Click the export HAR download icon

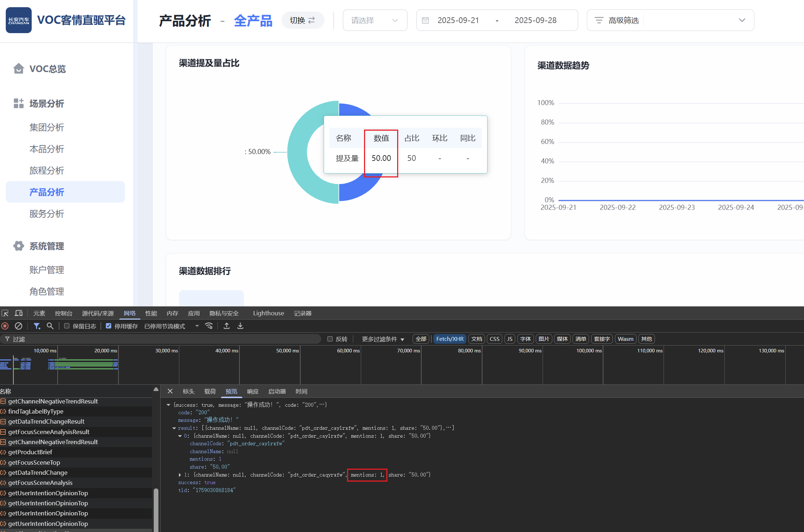(240, 326)
